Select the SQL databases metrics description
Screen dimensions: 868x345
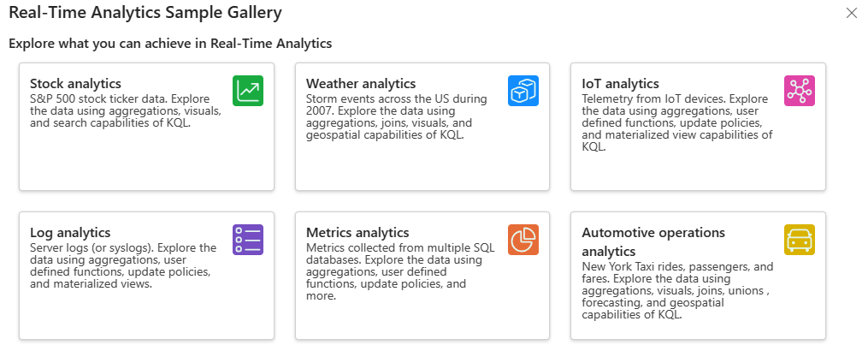pyautogui.click(x=400, y=272)
